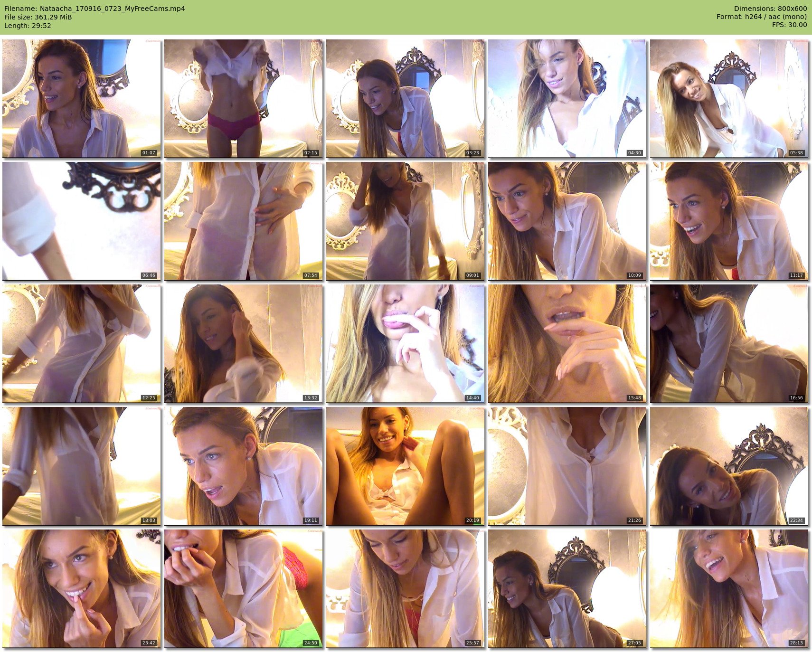This screenshot has height=652, width=812.
Task: Click the "Format: h264 / aac (mono)" text
Action: tap(762, 17)
